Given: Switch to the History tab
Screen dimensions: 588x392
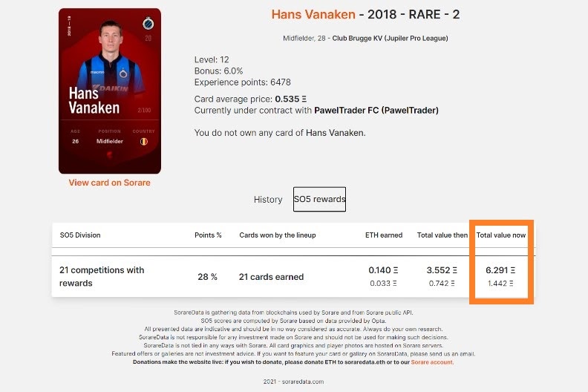Looking at the screenshot, I should 268,200.
